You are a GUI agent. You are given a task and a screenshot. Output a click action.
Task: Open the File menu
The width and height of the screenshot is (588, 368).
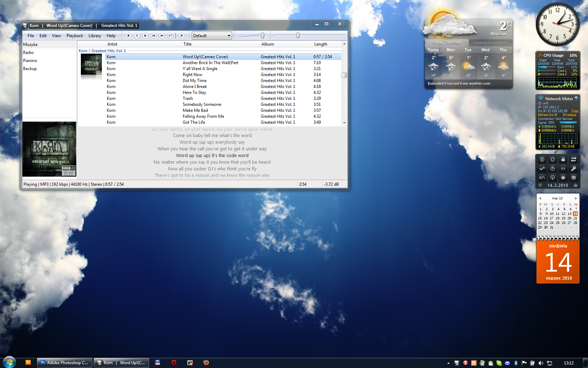tap(31, 36)
